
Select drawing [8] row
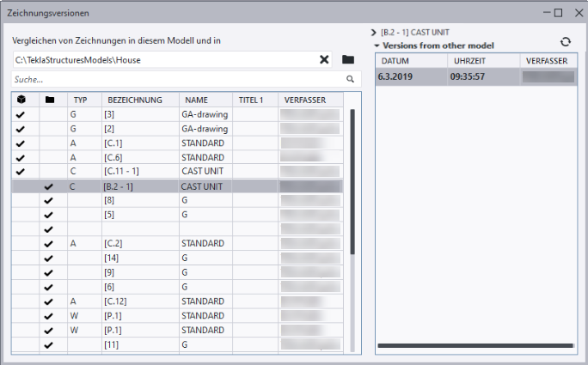pos(177,200)
